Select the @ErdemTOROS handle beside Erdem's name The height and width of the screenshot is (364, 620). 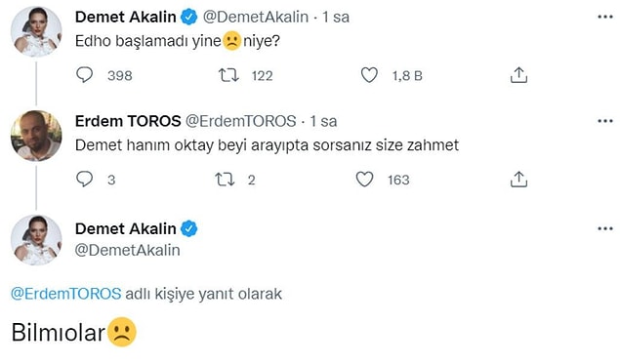click(x=241, y=121)
